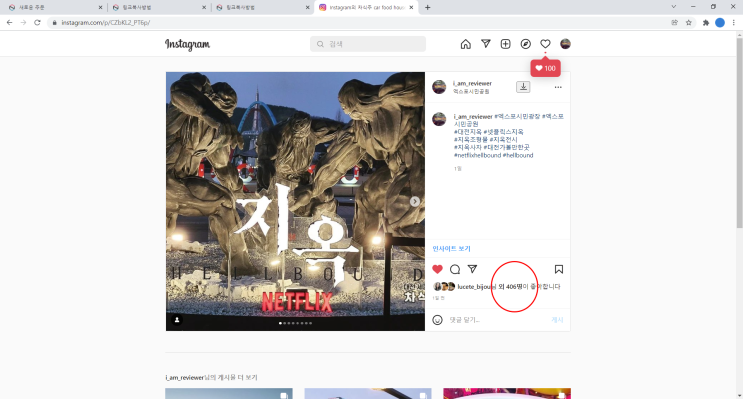Open tab search dropdown arrow
The image size is (743, 399).
point(673,7)
